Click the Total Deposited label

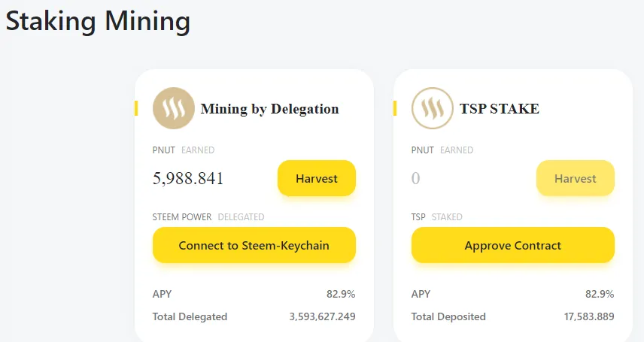click(448, 316)
